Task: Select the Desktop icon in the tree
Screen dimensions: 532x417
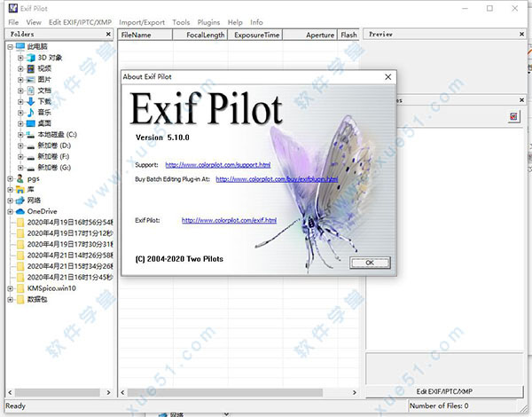Action: [31, 123]
